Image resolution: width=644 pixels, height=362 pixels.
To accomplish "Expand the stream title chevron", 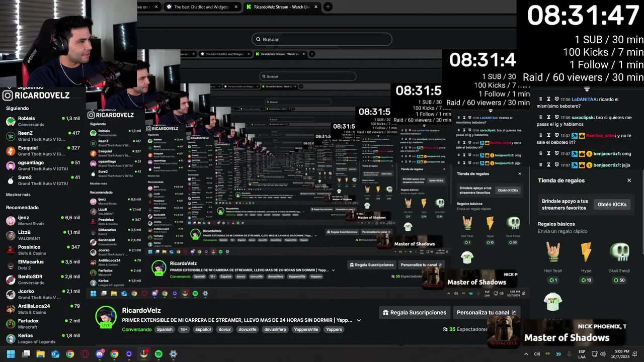I will (359, 320).
